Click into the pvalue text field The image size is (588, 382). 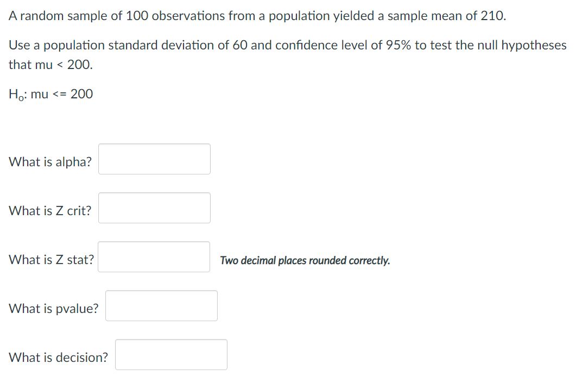click(161, 306)
